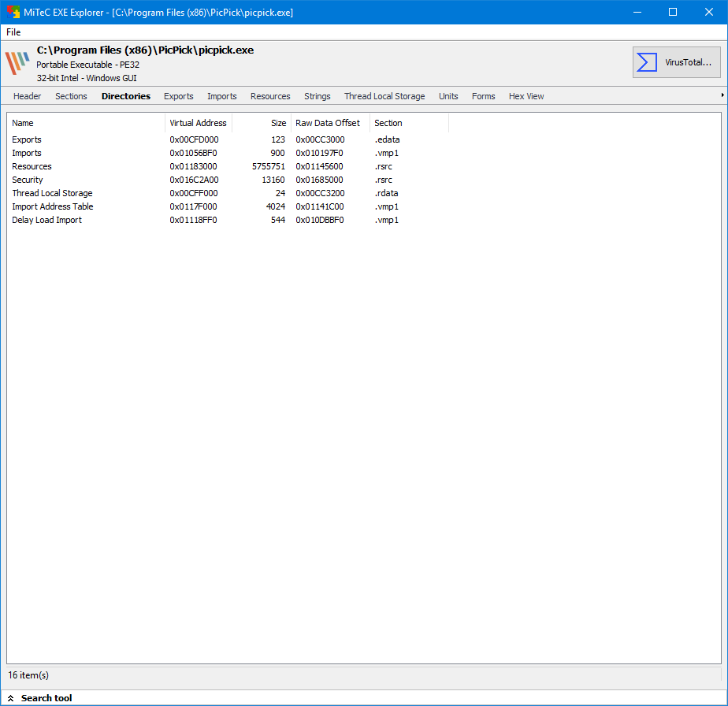Click raw data offset 0x01141C00
Screen dimensions: 728x706
pos(320,206)
